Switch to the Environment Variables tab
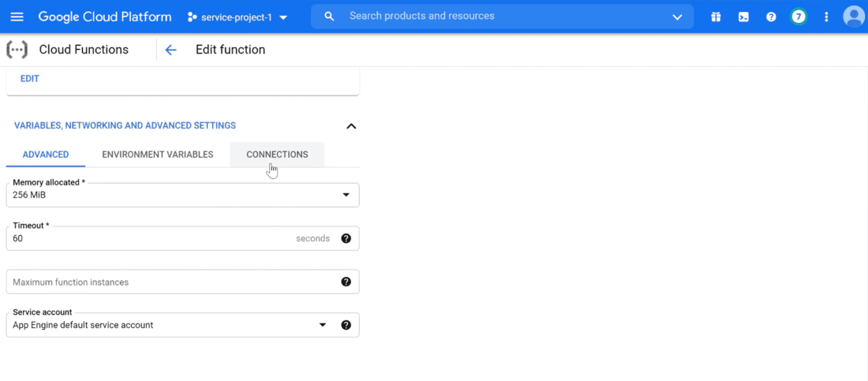 (x=158, y=155)
